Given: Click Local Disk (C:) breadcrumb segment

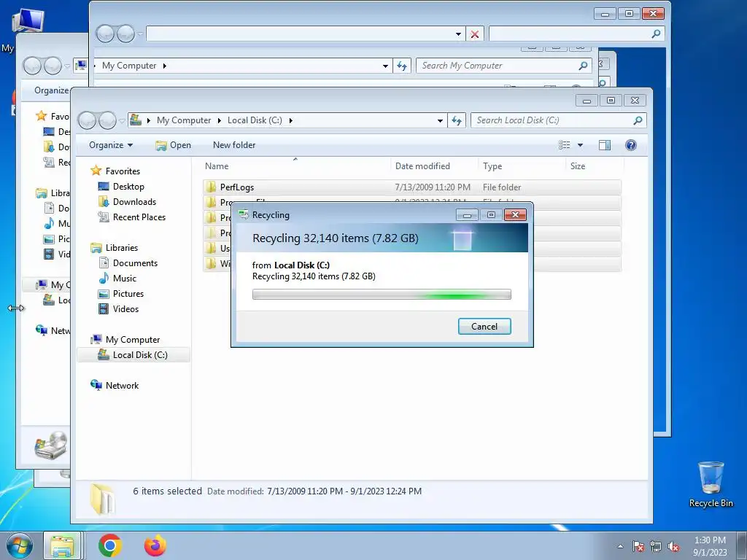Looking at the screenshot, I should (255, 120).
